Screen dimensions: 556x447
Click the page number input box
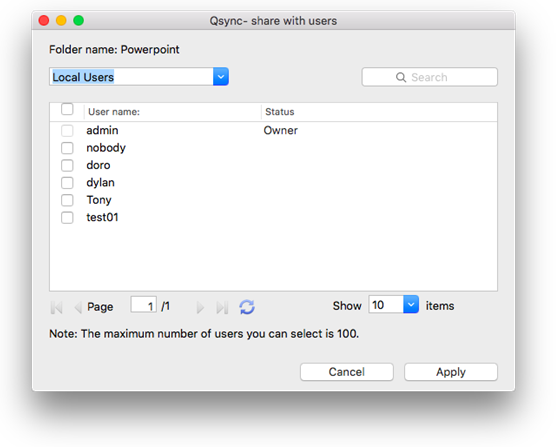[144, 305]
